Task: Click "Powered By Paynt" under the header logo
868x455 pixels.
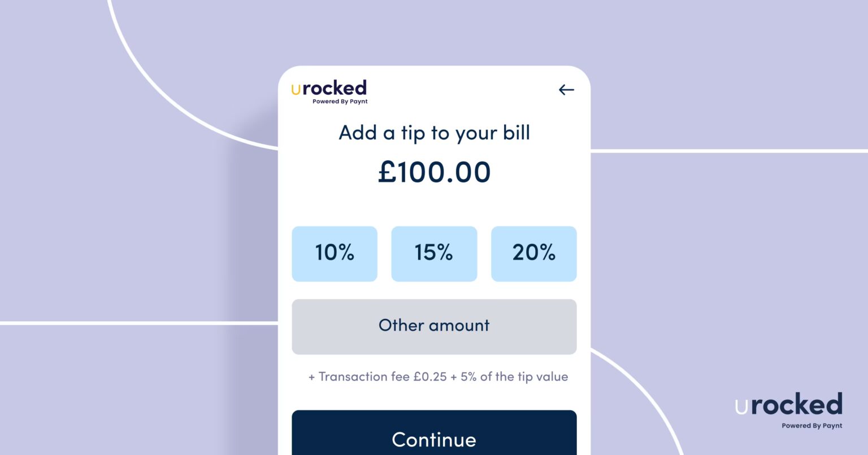Action: coord(340,102)
